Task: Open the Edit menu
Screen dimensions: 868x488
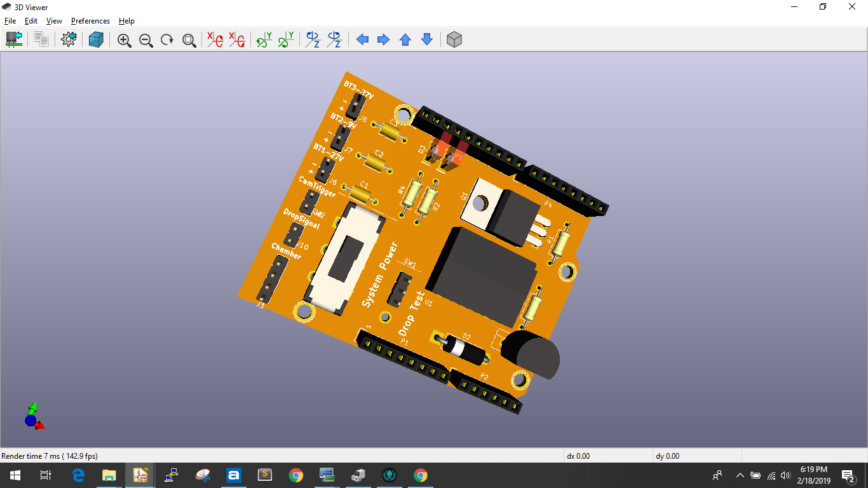Action: (31, 21)
